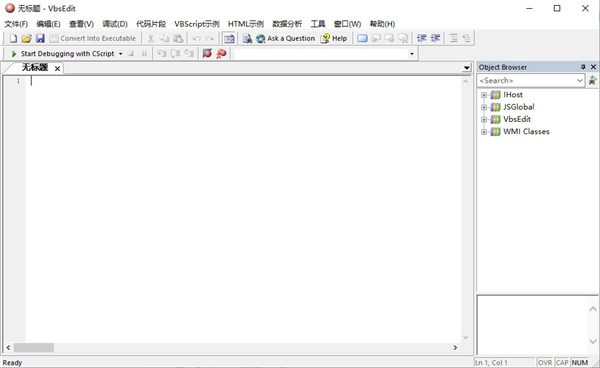
Task: Open the document tab list dropdown arrow
Action: [x=466, y=68]
